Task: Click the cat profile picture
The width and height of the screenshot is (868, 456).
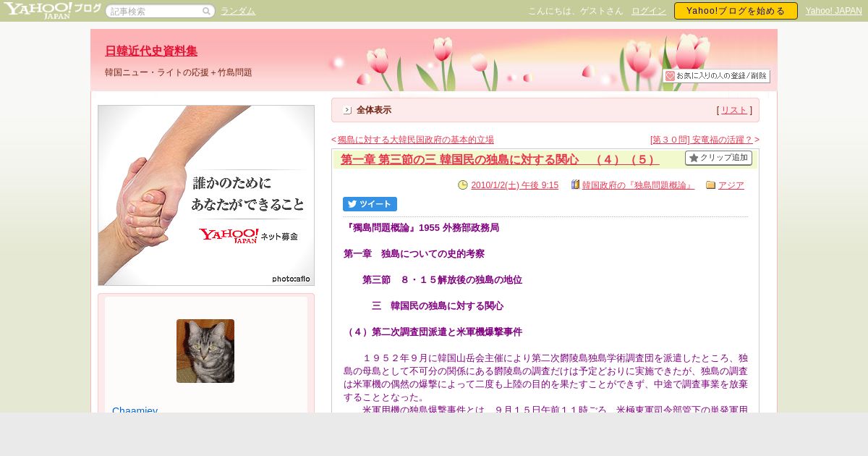Action: [x=205, y=351]
